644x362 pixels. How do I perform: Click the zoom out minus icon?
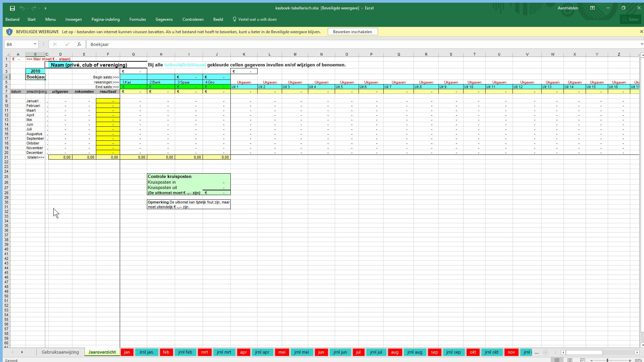(x=592, y=360)
